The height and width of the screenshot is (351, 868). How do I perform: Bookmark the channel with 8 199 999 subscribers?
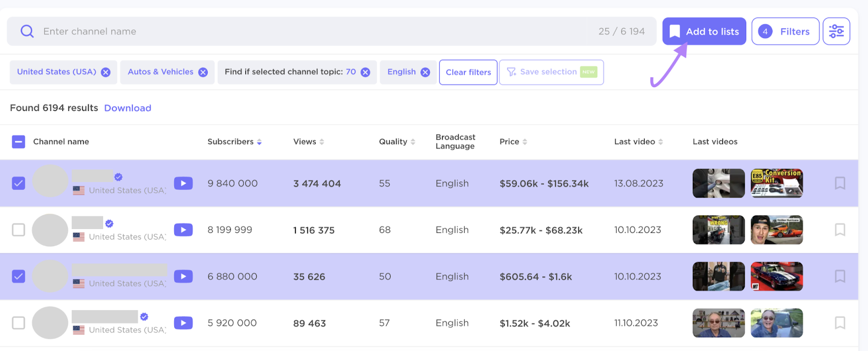(x=839, y=230)
